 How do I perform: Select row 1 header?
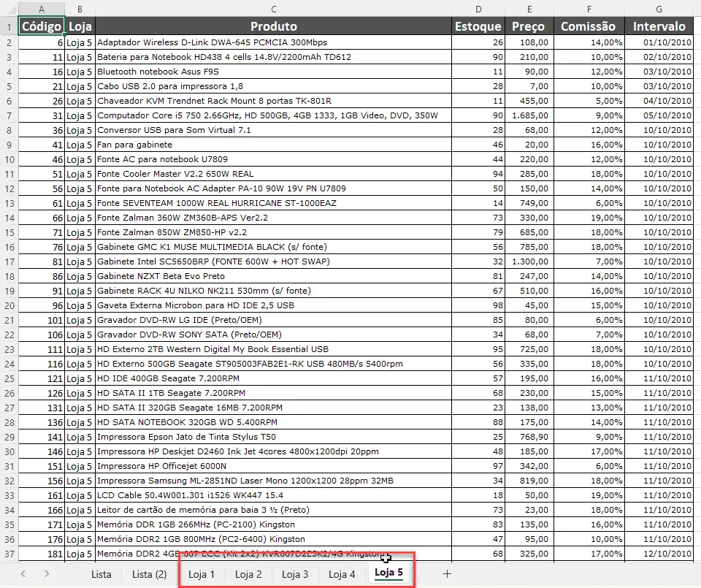[x=9, y=26]
